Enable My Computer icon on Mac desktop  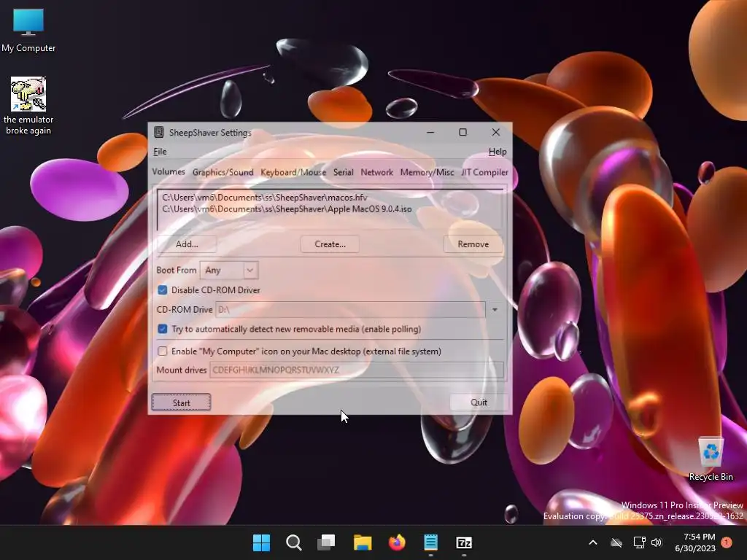click(x=163, y=351)
